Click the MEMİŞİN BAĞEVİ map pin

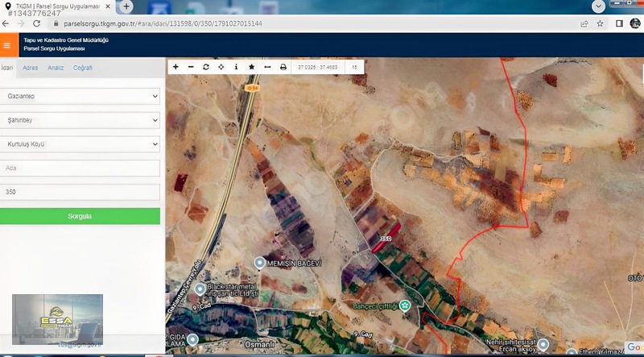[x=259, y=263]
